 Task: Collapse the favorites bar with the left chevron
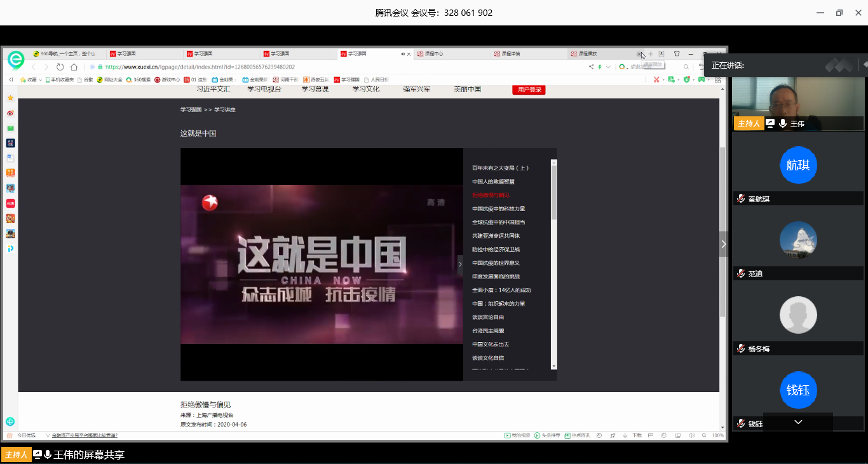(11, 79)
